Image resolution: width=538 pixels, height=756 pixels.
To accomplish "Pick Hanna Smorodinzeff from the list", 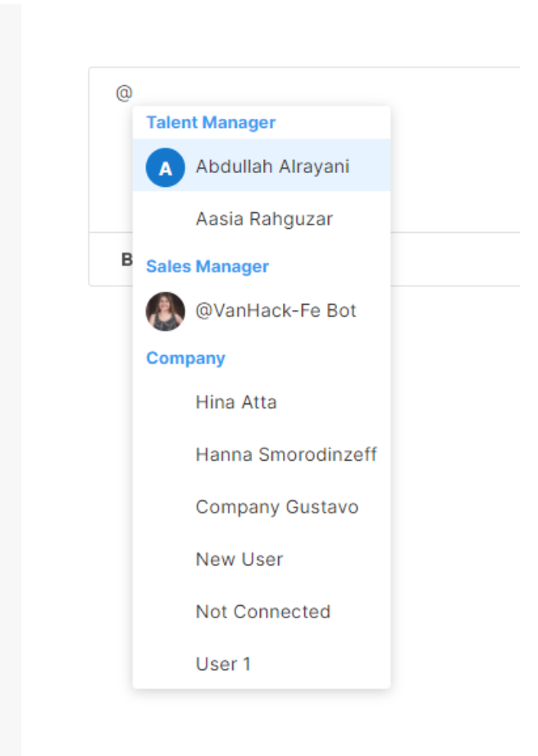I will pyautogui.click(x=262, y=454).
